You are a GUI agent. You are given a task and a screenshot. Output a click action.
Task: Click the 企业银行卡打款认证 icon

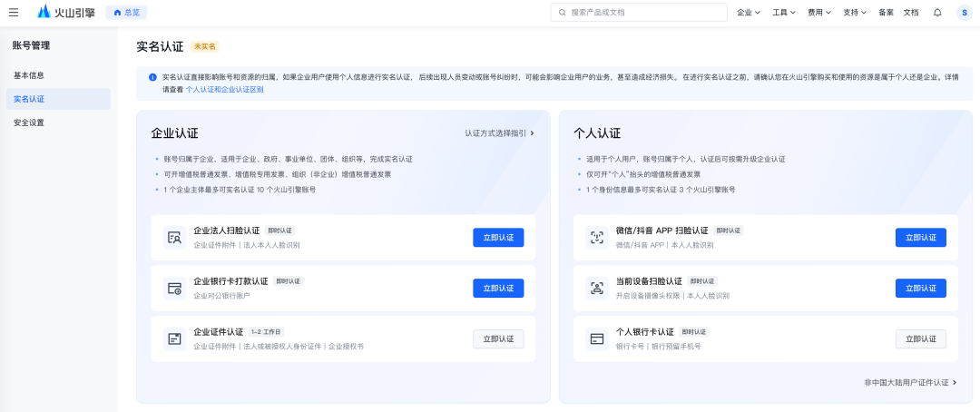(174, 289)
